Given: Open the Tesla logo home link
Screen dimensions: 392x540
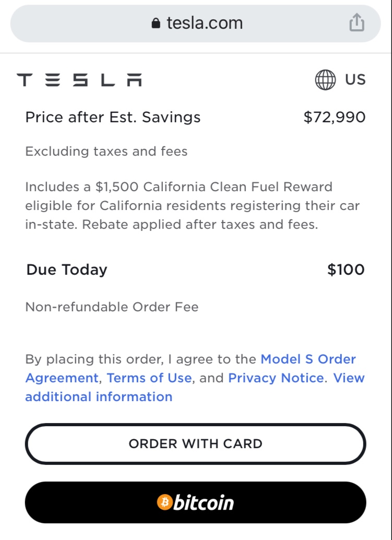Looking at the screenshot, I should 79,79.
